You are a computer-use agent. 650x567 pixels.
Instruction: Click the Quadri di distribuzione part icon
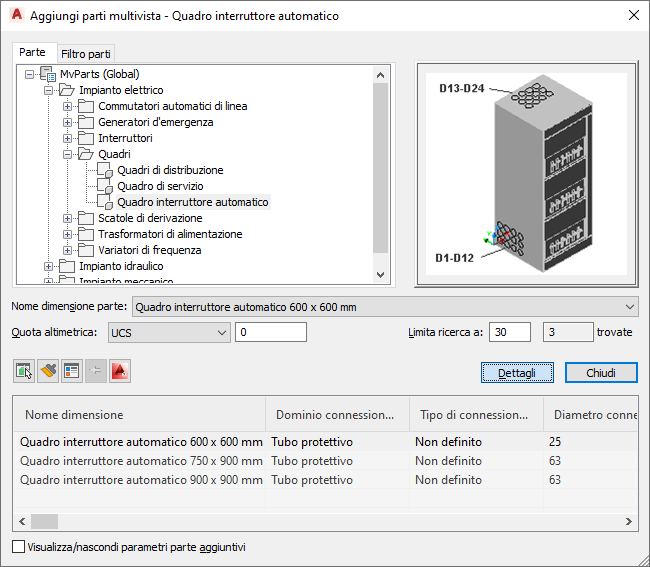(x=104, y=170)
